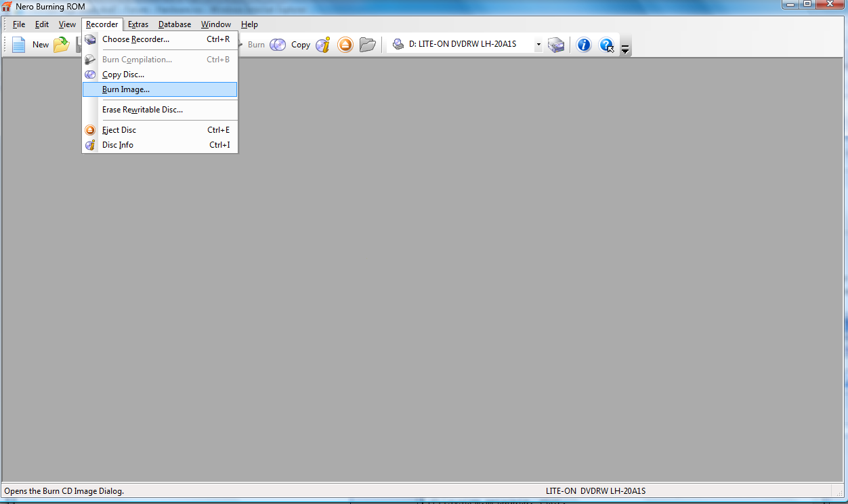The width and height of the screenshot is (848, 504).
Task: Open the Extras menu
Action: pos(138,24)
